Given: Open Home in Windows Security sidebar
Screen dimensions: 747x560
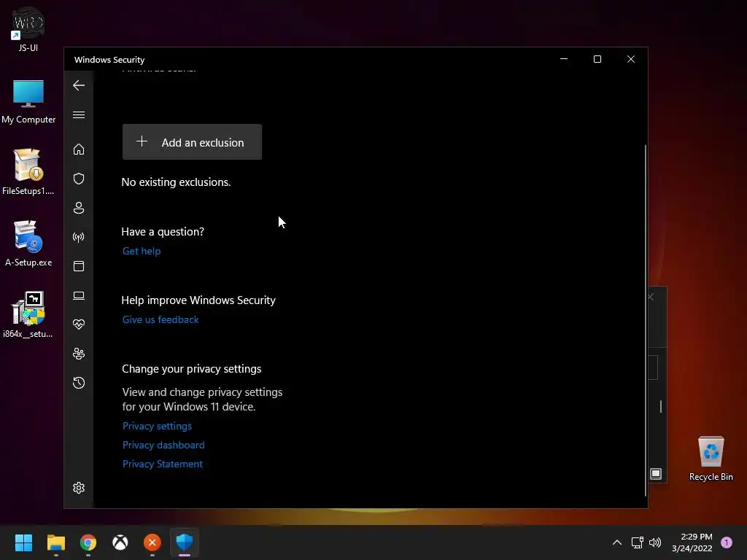Looking at the screenshot, I should (79, 149).
